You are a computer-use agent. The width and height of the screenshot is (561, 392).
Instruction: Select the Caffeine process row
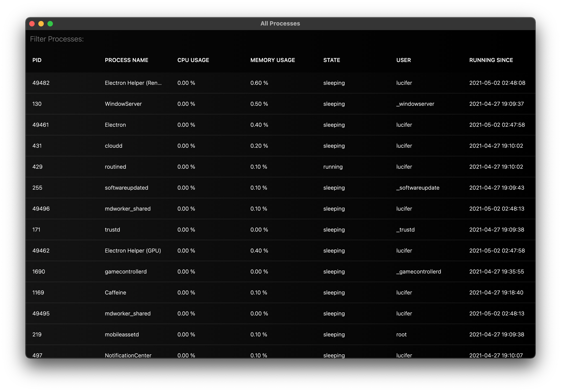[280, 293]
